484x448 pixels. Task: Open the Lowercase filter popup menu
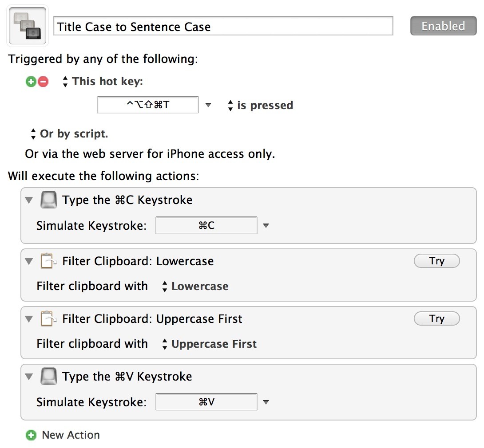coord(196,286)
